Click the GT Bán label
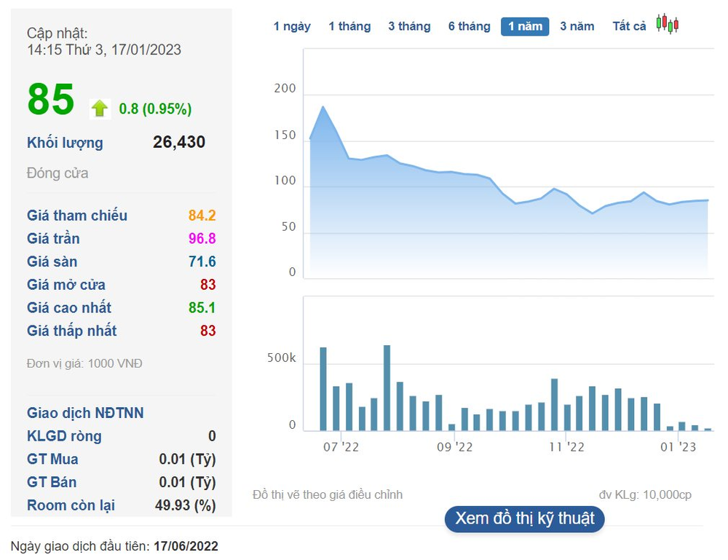Image resolution: width=728 pixels, height=560 pixels. click(x=52, y=482)
